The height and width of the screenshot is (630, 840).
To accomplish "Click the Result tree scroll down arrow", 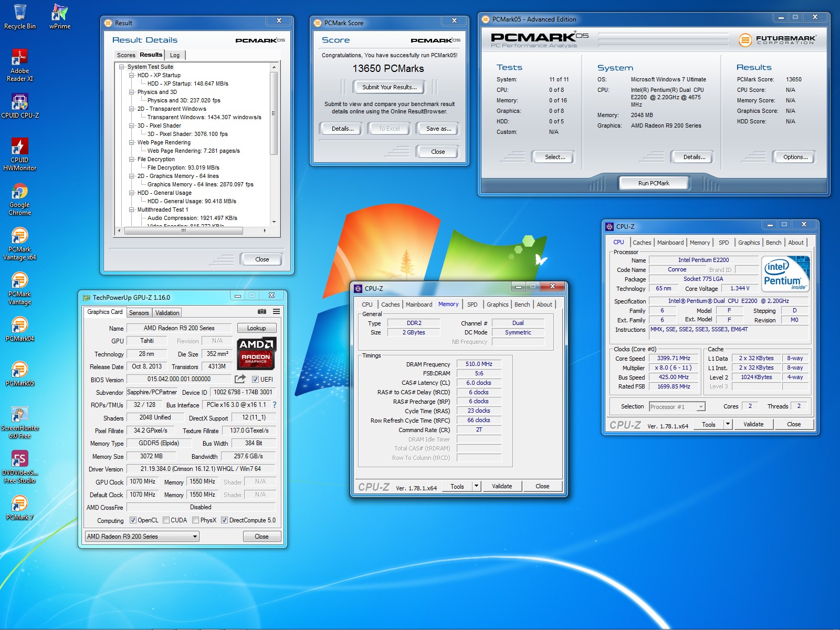I will point(274,222).
